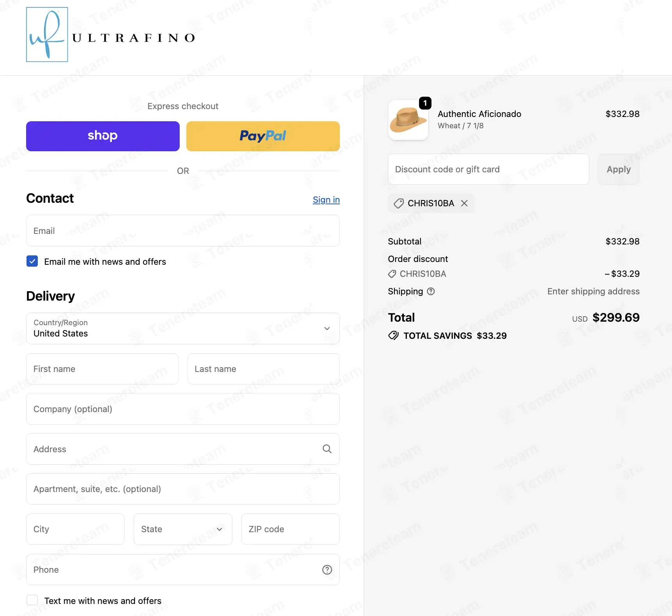Show shipping info help tooltip
This screenshot has height=616, width=672.
[431, 291]
